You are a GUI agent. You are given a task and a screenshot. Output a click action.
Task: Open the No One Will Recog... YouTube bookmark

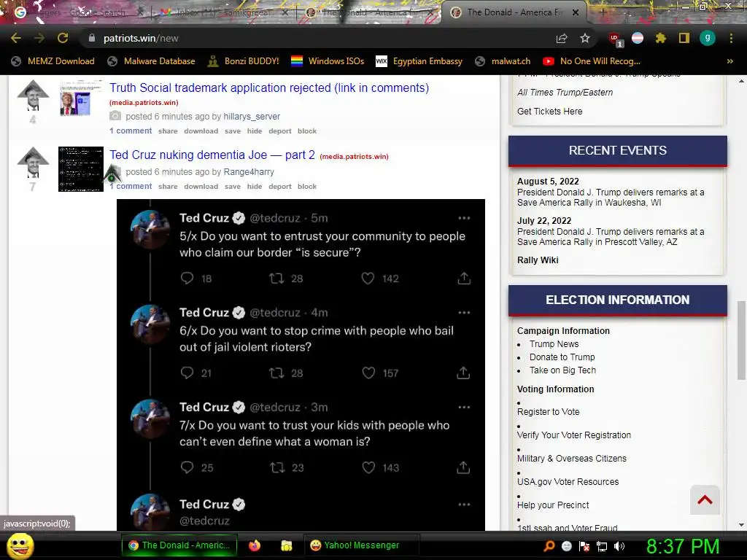pos(592,61)
